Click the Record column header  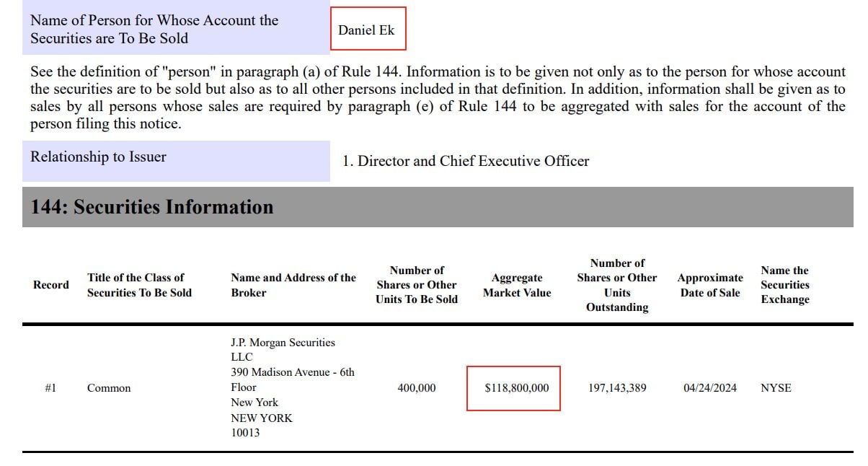coord(51,285)
